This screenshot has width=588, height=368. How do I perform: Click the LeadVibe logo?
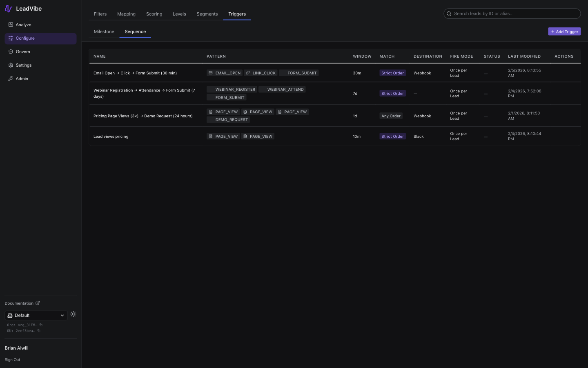coord(23,8)
